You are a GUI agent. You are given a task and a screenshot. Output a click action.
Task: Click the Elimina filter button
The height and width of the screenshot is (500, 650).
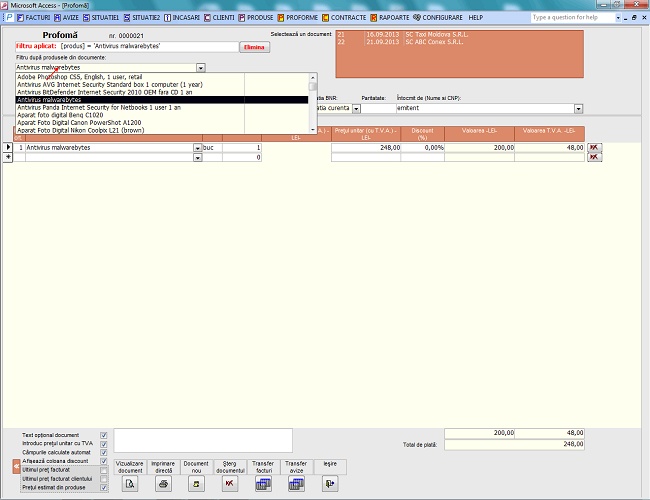click(x=255, y=47)
